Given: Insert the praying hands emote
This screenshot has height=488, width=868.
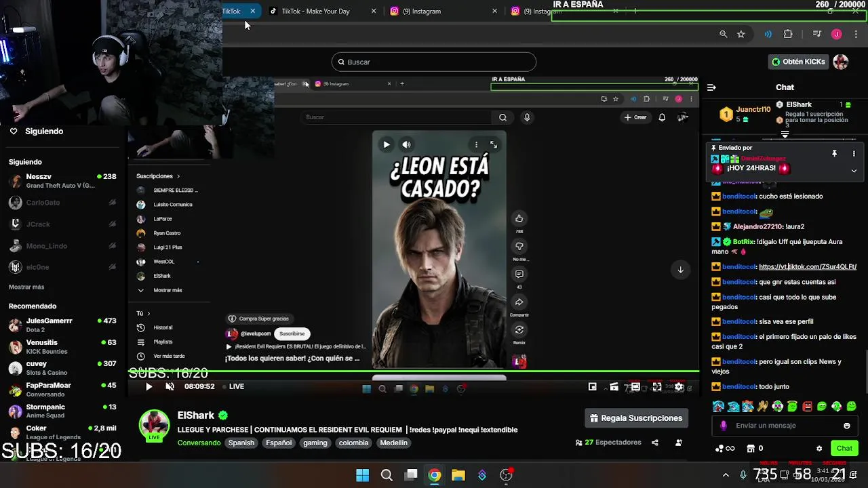Looking at the screenshot, I should point(763,407).
